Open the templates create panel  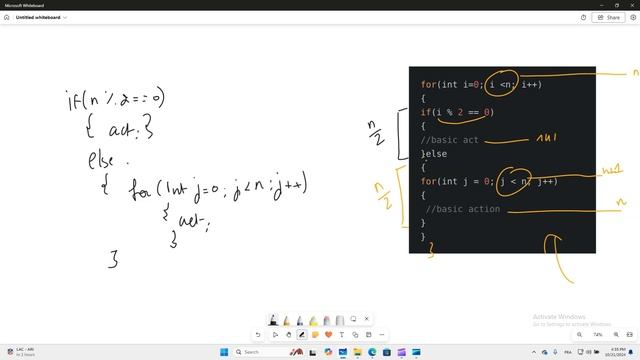click(x=369, y=335)
